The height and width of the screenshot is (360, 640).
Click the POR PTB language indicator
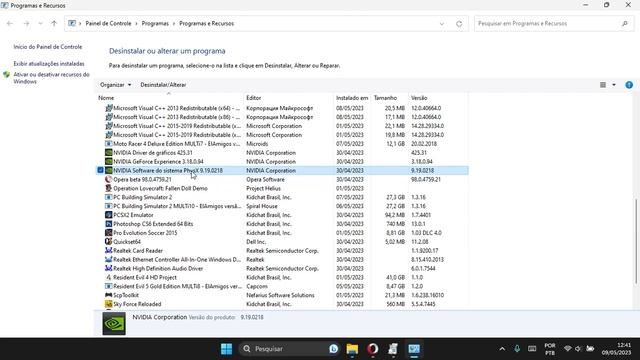[x=550, y=349]
